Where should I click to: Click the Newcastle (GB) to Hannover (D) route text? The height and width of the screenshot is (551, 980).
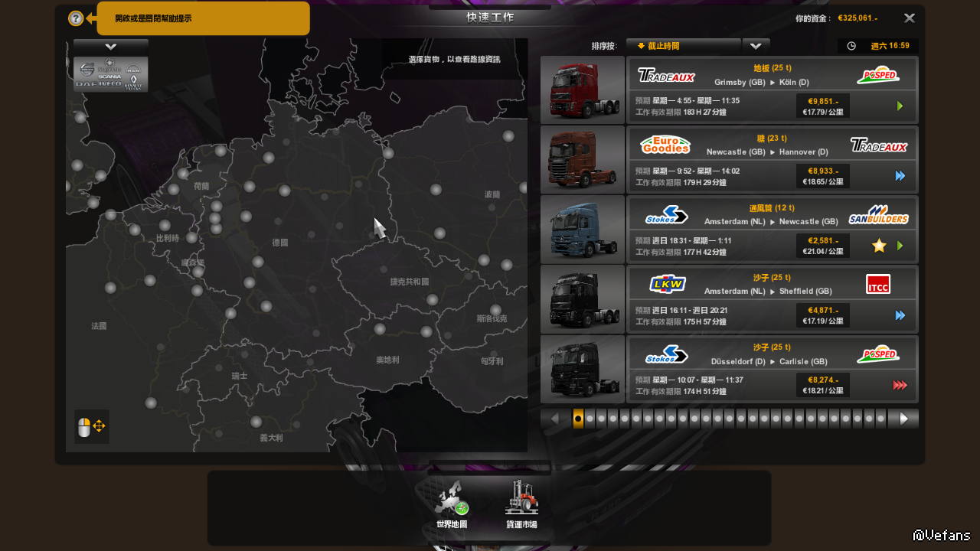pos(767,152)
